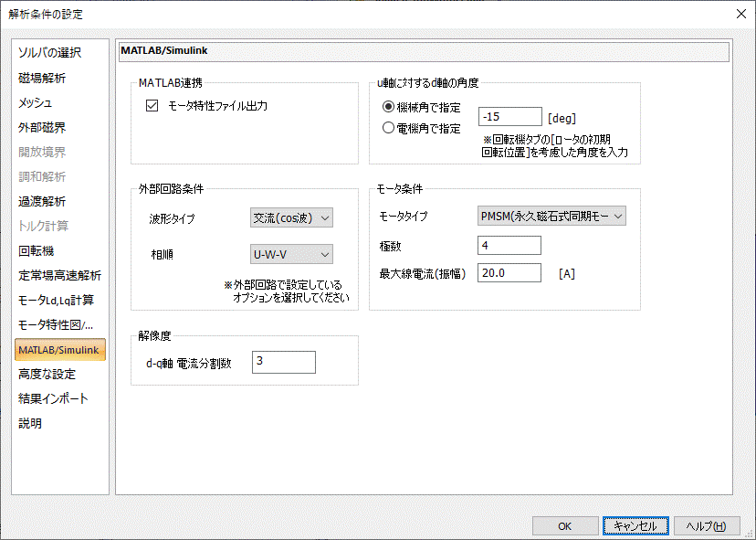Click the 極数 input field
Screen dimensions: 756x540
click(x=509, y=245)
